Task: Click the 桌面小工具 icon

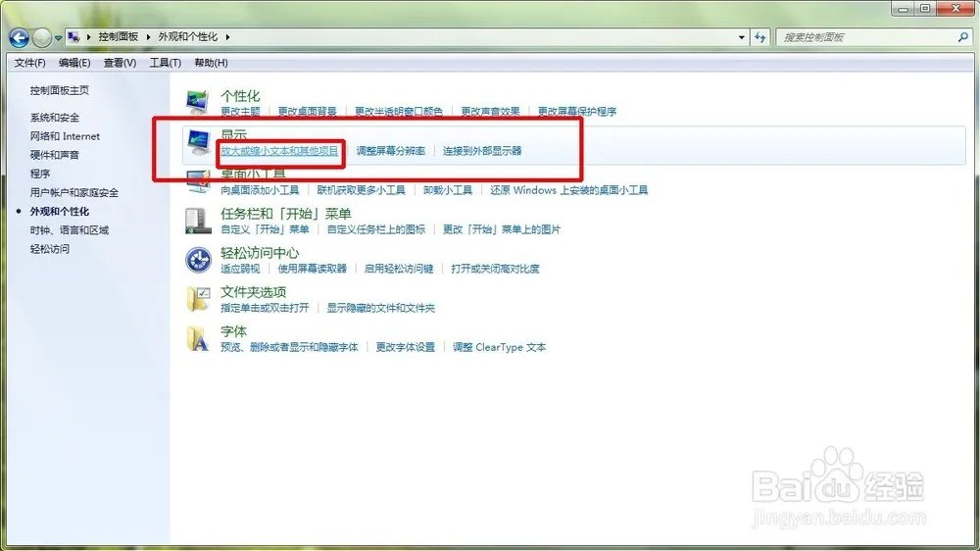Action: point(198,182)
